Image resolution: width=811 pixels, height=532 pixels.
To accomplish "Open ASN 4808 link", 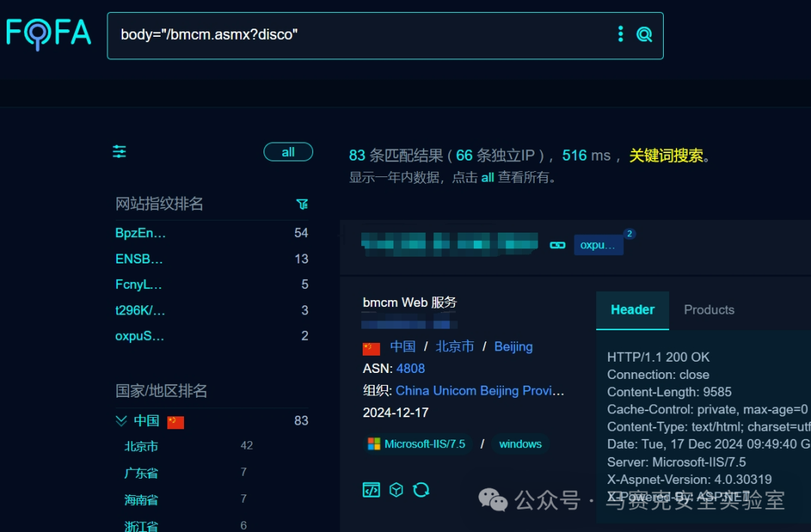I will pos(411,368).
